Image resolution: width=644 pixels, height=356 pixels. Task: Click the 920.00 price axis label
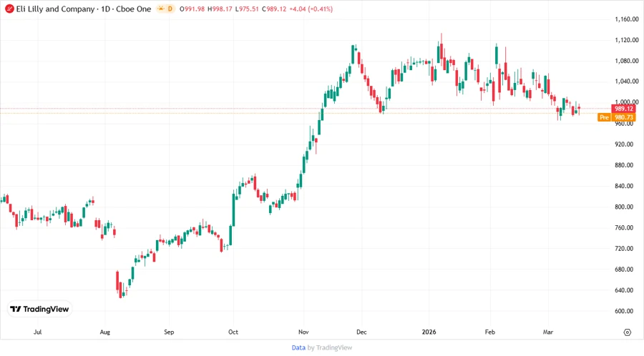tap(624, 144)
